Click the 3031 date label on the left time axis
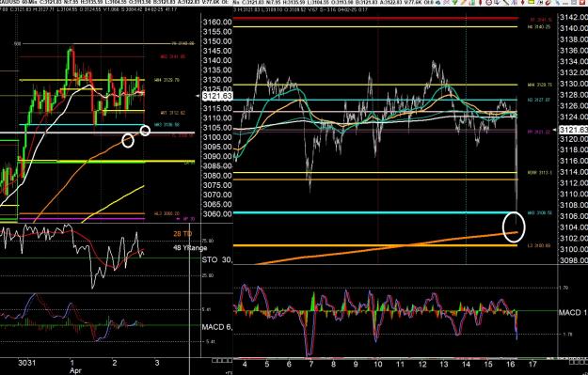The width and height of the screenshot is (588, 375). 27,363
